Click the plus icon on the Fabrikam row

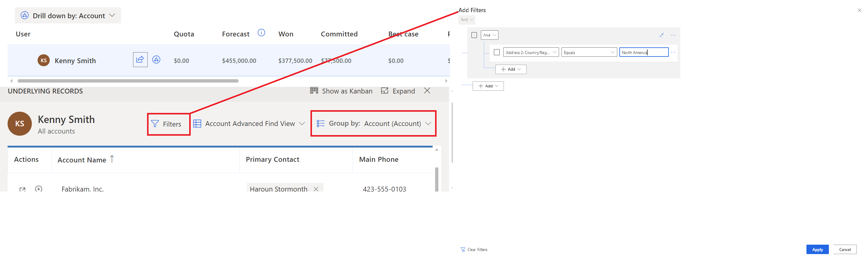click(x=39, y=189)
